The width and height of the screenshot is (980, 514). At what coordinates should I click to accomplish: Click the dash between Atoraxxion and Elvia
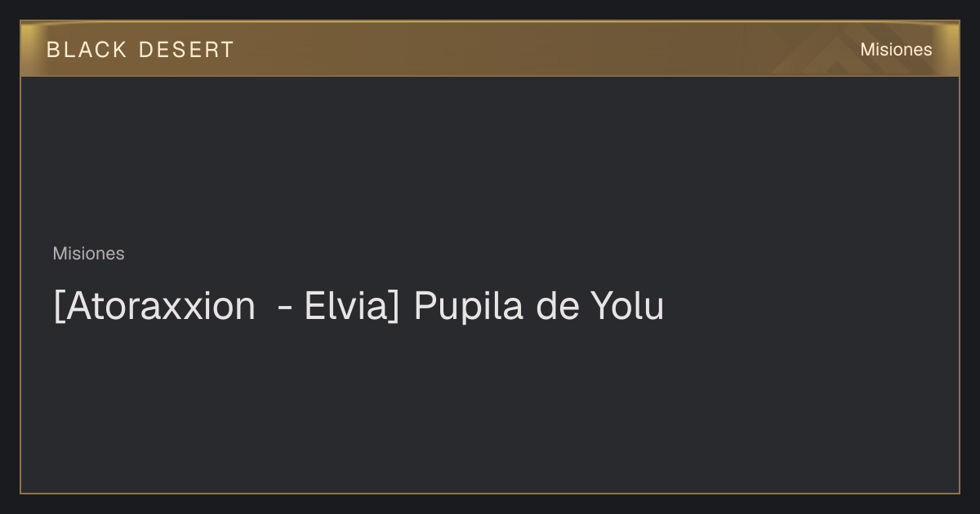(x=285, y=309)
